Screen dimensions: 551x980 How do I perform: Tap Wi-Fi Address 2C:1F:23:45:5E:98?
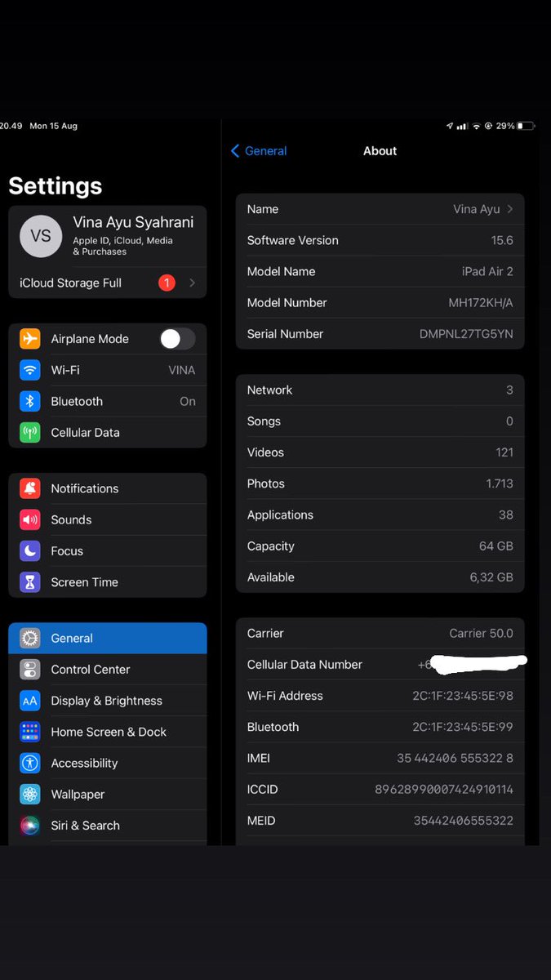[380, 696]
